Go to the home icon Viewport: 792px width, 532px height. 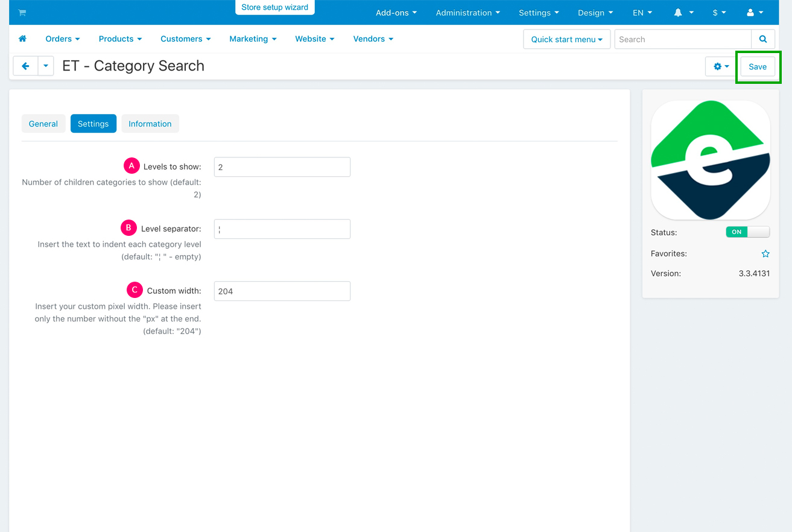point(22,39)
